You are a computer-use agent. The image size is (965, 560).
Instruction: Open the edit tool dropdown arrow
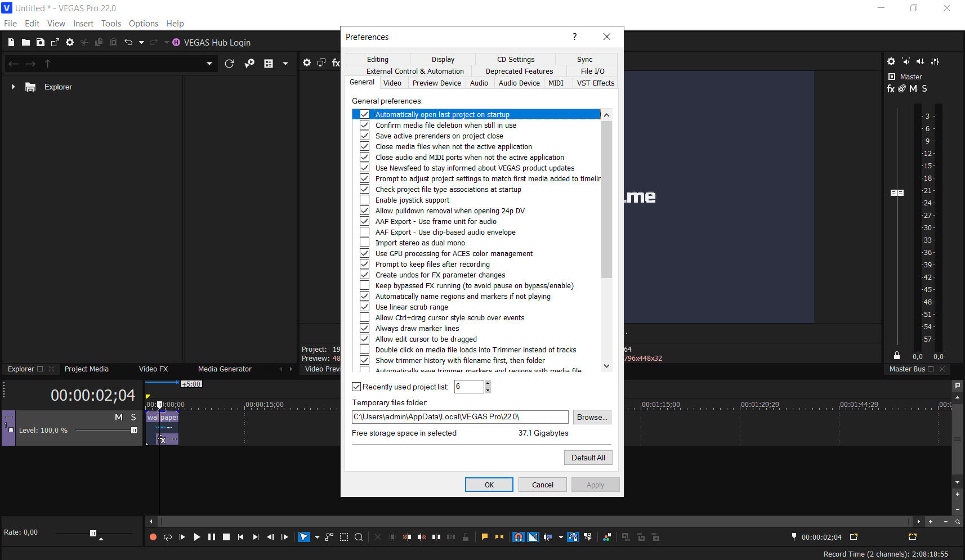click(317, 537)
